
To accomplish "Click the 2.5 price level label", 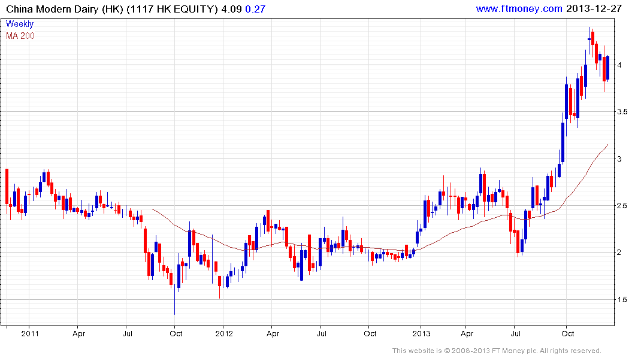I will pos(622,206).
